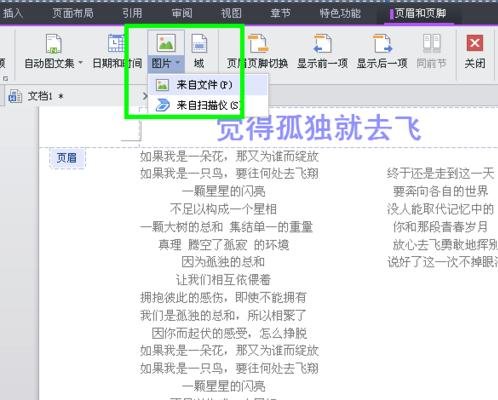
Task: Select the 审阅 ribbon tab
Action: pos(182,13)
